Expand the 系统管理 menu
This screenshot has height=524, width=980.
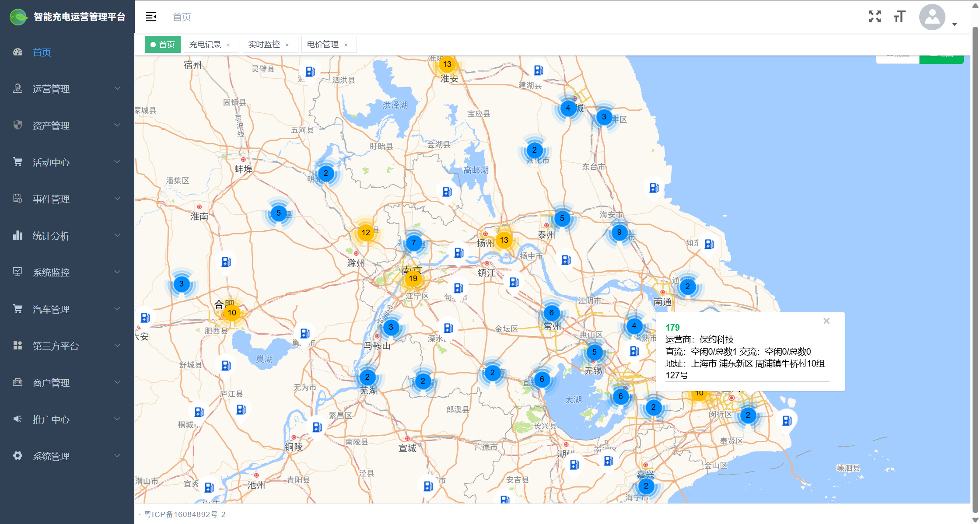click(x=67, y=456)
